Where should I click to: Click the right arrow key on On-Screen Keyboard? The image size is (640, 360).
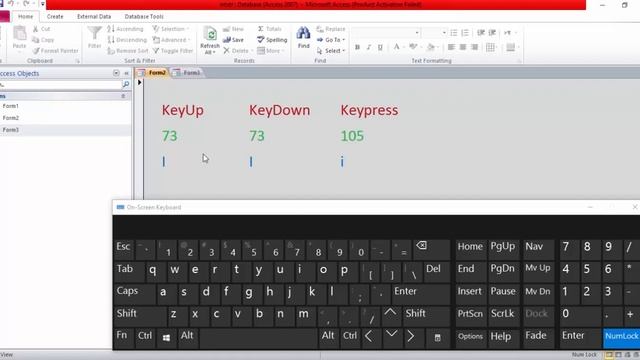click(x=411, y=337)
